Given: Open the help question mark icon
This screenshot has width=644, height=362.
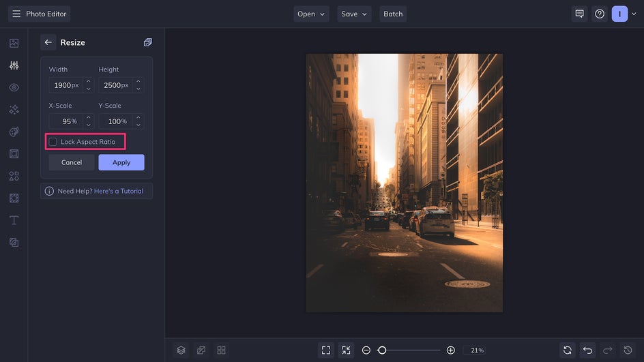Looking at the screenshot, I should click(x=600, y=14).
